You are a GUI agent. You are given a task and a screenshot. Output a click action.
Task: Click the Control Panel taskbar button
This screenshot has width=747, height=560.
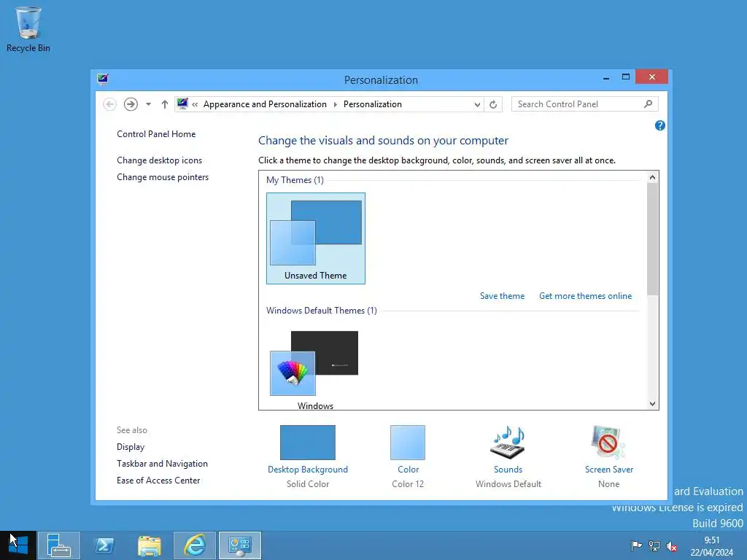point(239,545)
